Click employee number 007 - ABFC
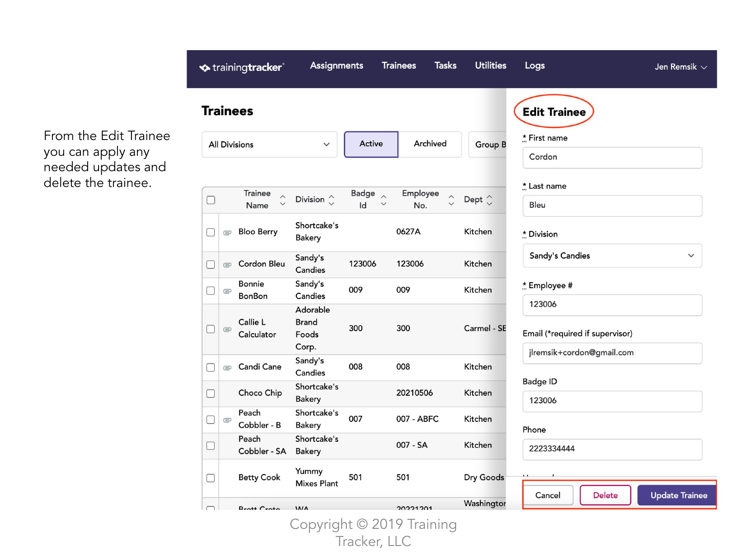Viewport: 747px width, 560px height. [x=417, y=419]
